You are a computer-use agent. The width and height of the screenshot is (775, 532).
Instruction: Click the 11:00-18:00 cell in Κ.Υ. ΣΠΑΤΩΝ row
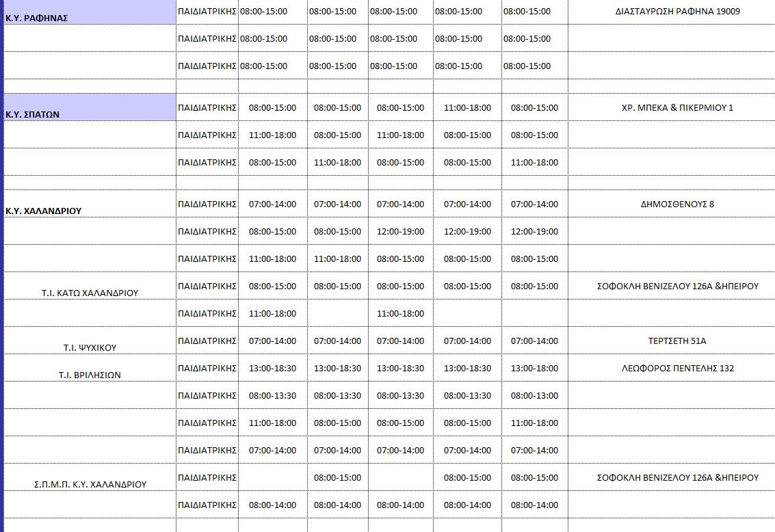point(467,107)
